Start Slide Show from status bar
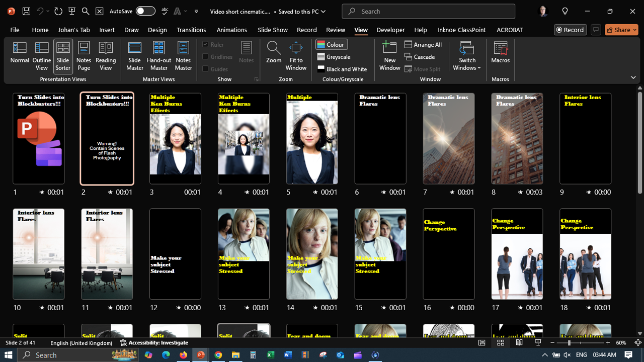 pos(538,343)
